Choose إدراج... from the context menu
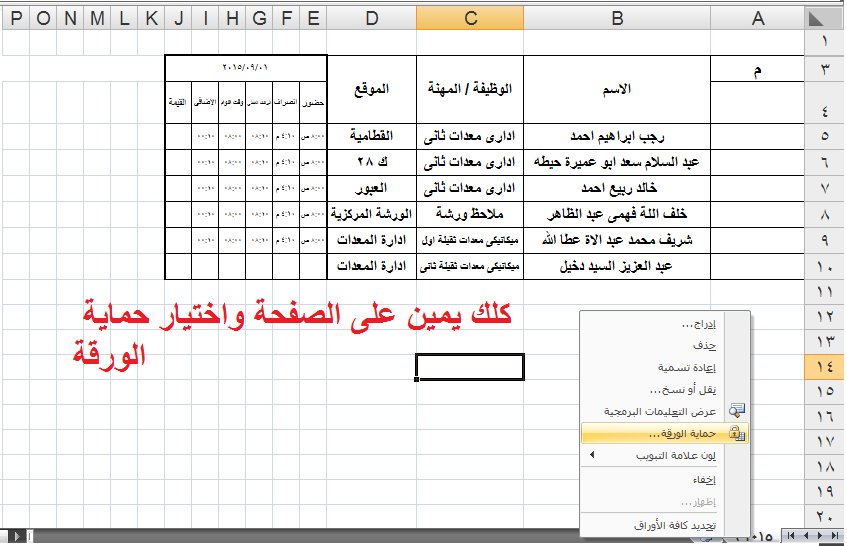The image size is (847, 546). click(666, 324)
